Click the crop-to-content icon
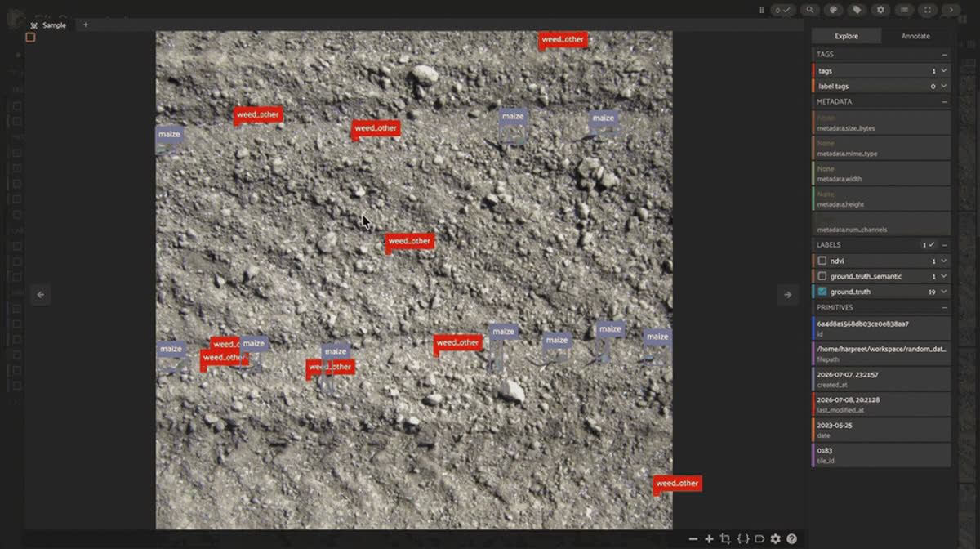 coord(725,539)
